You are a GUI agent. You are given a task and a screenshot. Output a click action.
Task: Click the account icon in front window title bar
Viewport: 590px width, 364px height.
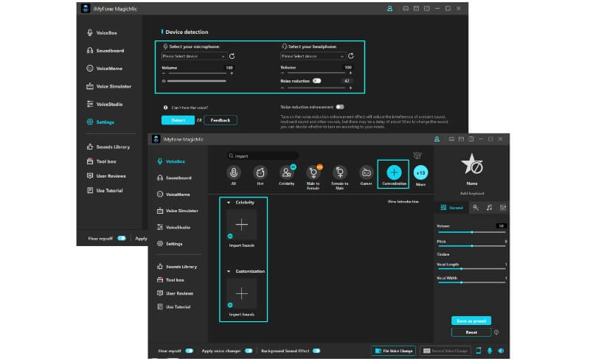coord(437,139)
